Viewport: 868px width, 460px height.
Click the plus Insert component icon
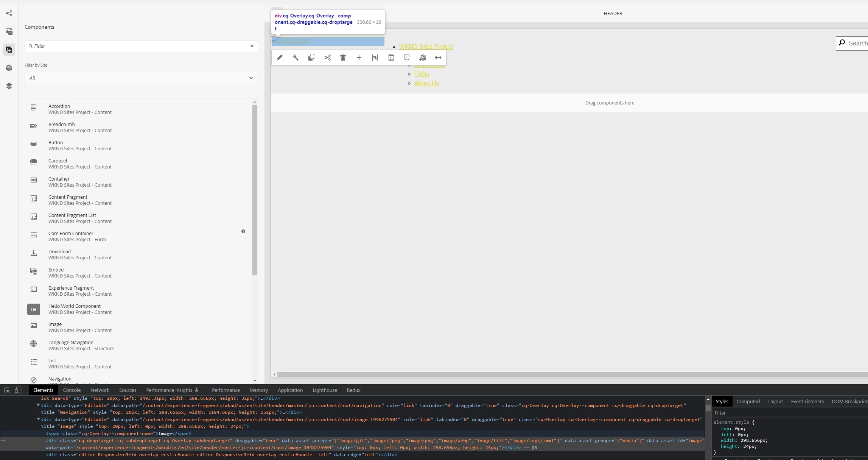(359, 58)
